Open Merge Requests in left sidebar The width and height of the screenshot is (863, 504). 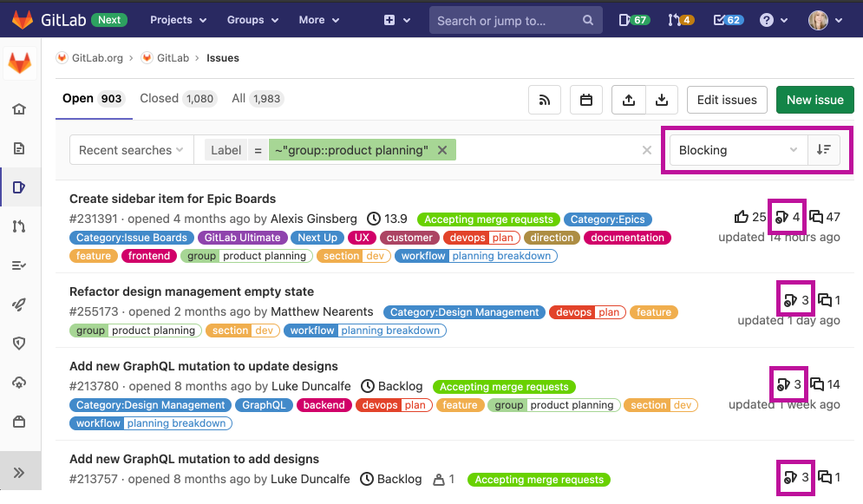coord(19,226)
